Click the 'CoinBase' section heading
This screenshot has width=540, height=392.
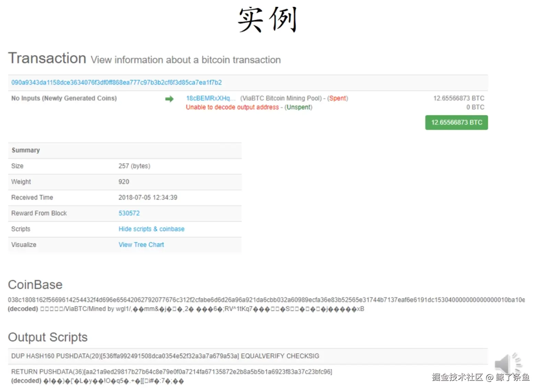(x=35, y=285)
